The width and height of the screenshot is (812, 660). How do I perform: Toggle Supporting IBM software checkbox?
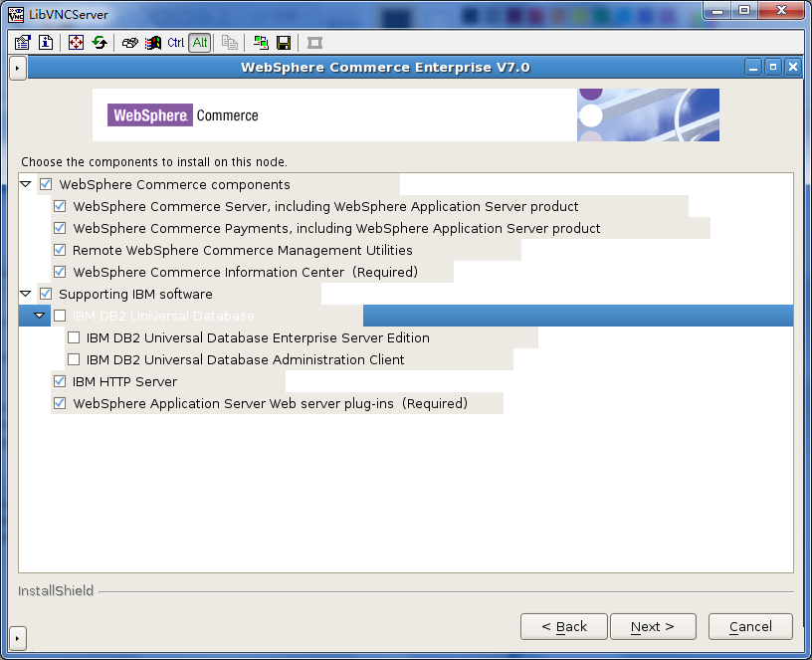point(46,294)
